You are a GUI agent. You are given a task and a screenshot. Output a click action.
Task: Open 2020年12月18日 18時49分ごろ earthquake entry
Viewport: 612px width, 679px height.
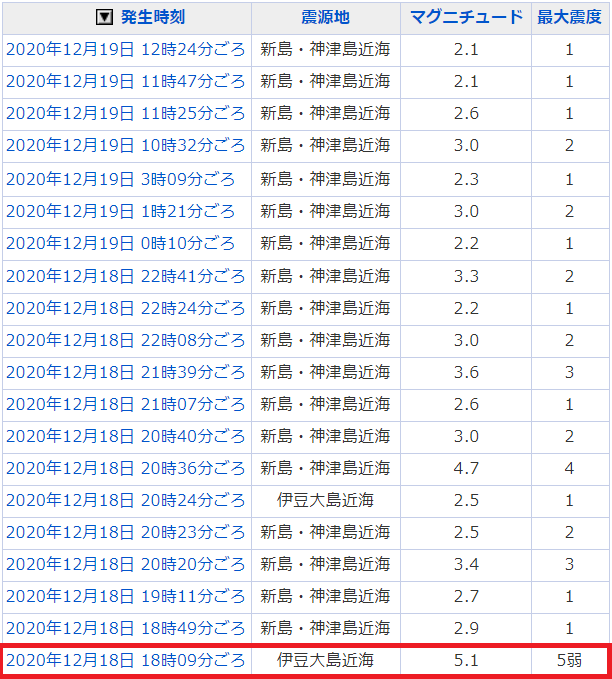(126, 628)
